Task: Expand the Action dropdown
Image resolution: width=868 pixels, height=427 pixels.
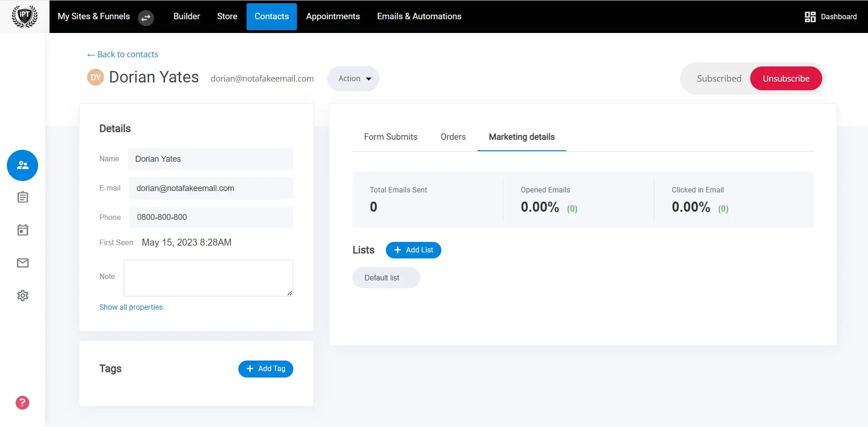Action: click(353, 79)
